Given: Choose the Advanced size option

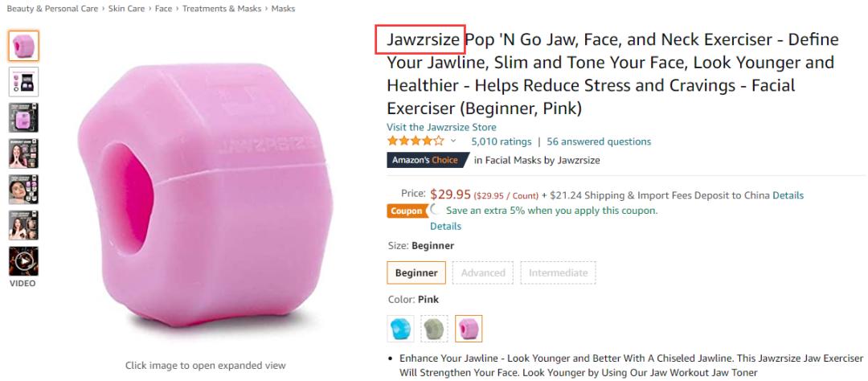Looking at the screenshot, I should pyautogui.click(x=483, y=272).
